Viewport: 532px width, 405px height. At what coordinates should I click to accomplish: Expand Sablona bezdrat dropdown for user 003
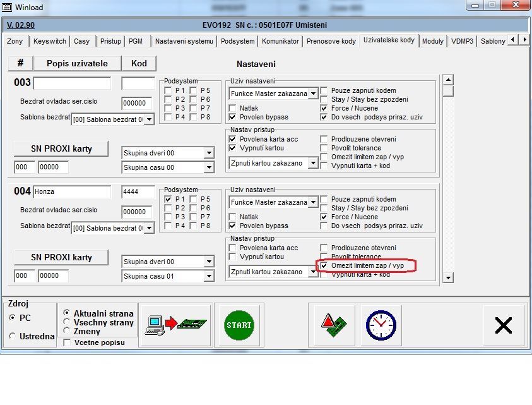click(149, 119)
